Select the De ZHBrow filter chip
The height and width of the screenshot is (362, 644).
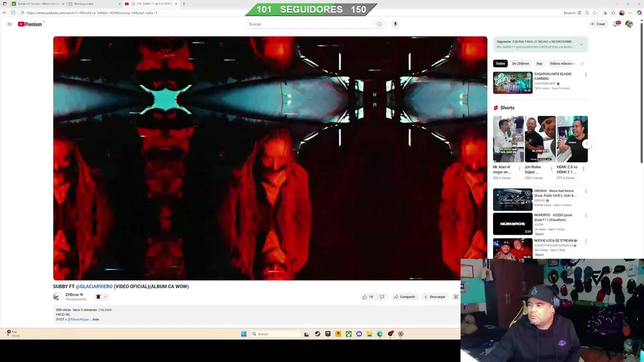(520, 63)
